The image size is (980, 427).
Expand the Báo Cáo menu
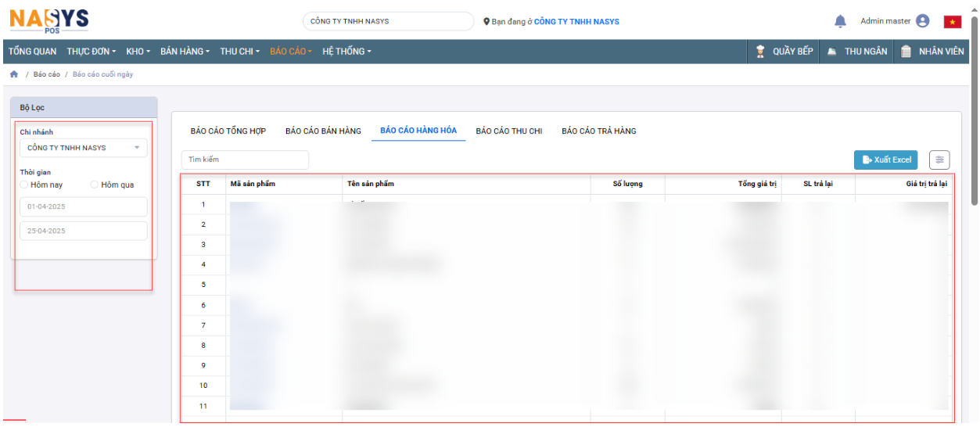pyautogui.click(x=290, y=52)
